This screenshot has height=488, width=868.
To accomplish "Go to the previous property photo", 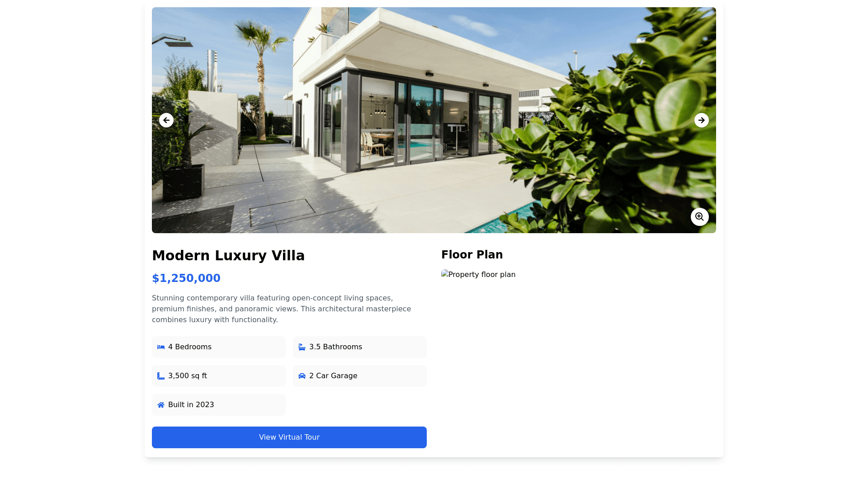I will click(166, 120).
